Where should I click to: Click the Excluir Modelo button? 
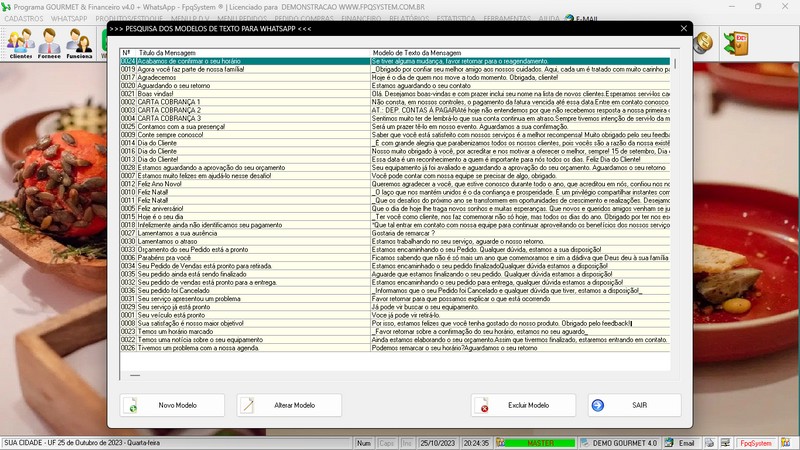point(523,405)
